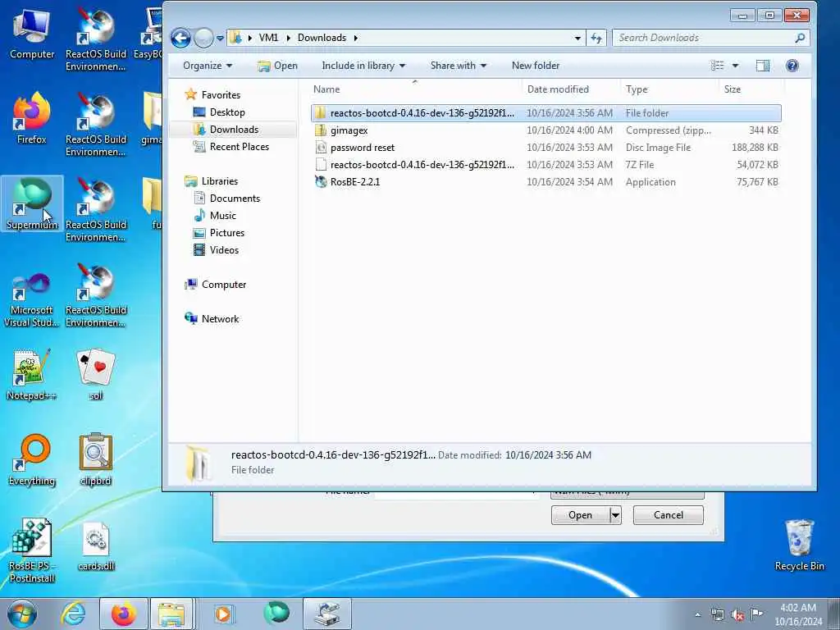Sort files by Size column

751,89
